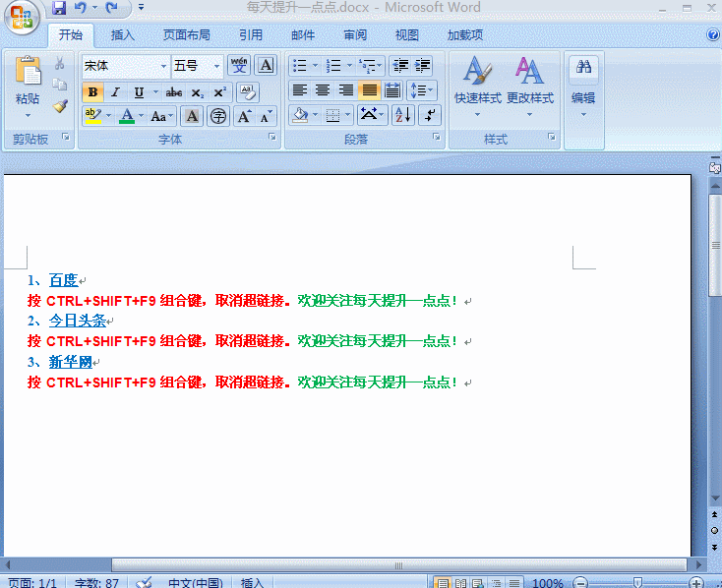Expand line spacing options

point(421,90)
